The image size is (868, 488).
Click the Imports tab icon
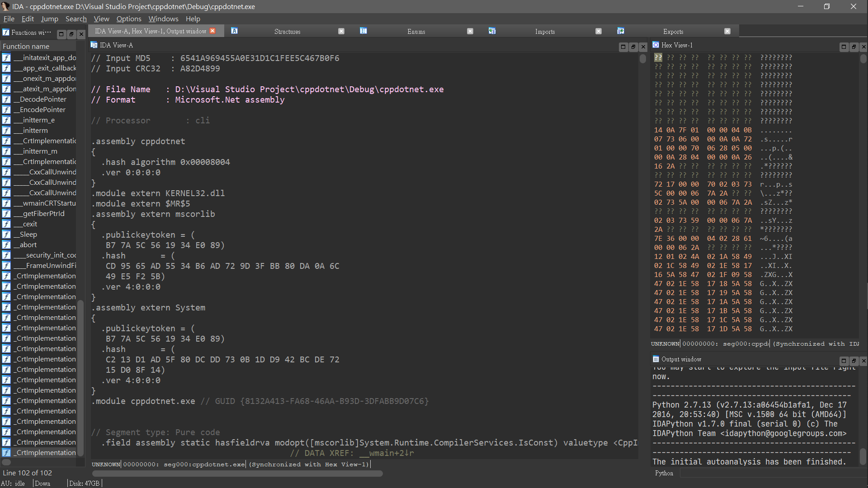click(x=492, y=31)
